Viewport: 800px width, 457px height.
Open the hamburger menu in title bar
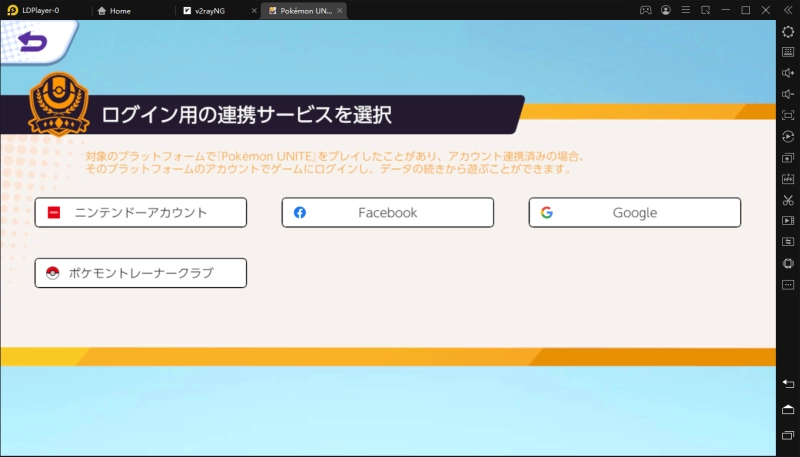[686, 10]
